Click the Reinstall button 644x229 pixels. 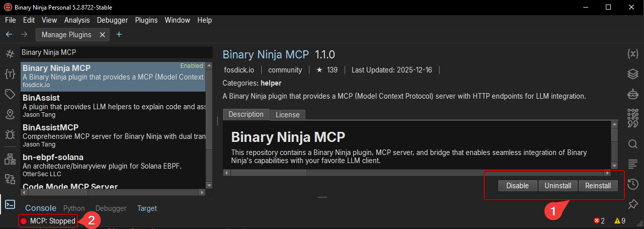(598, 186)
